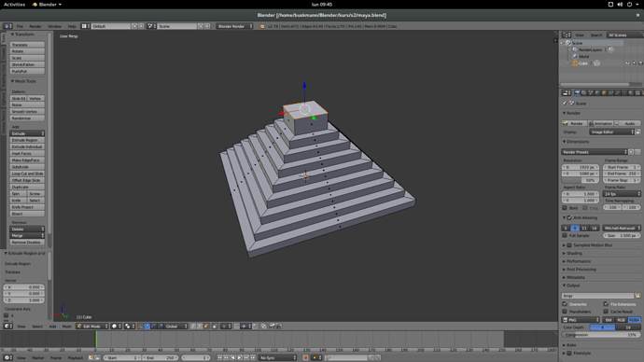Enable the Overwrite checkbox
The height and width of the screenshot is (362, 644).
565,304
